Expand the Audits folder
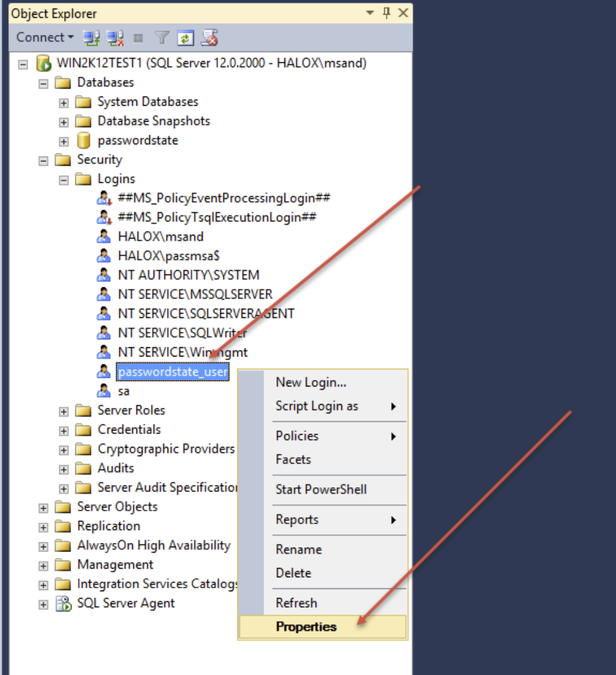Viewport: 616px width, 675px height. (64, 470)
